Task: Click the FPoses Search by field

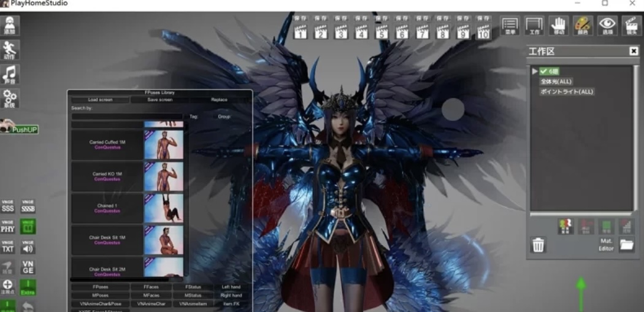Action: click(127, 116)
